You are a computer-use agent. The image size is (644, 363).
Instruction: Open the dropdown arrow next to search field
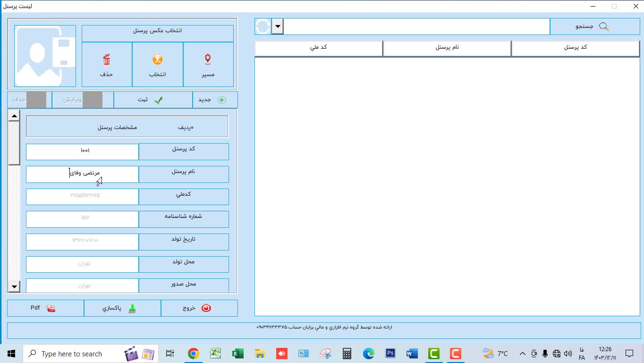pos(278,26)
